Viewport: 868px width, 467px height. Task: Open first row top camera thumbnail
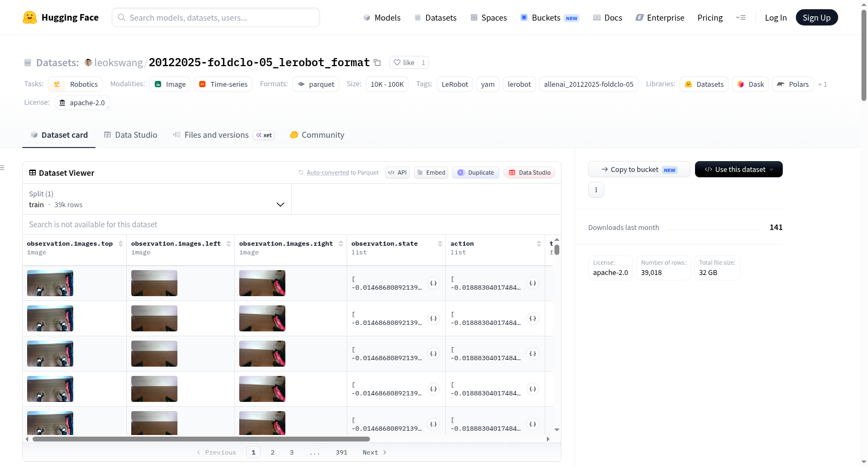coord(50,283)
